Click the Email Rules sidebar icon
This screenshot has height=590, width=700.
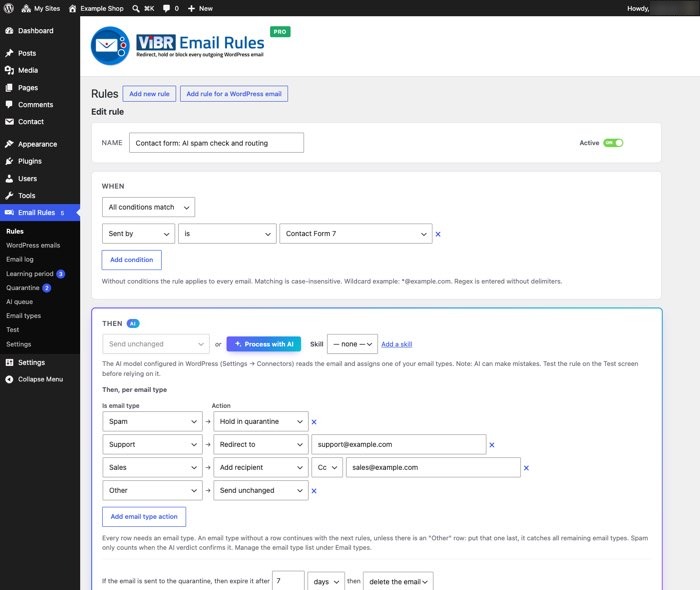(x=9, y=212)
